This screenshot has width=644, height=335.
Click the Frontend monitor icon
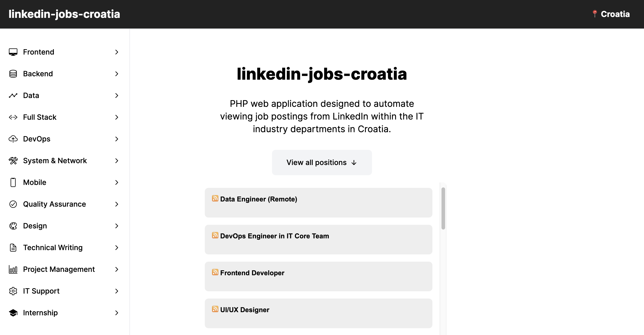tap(13, 52)
